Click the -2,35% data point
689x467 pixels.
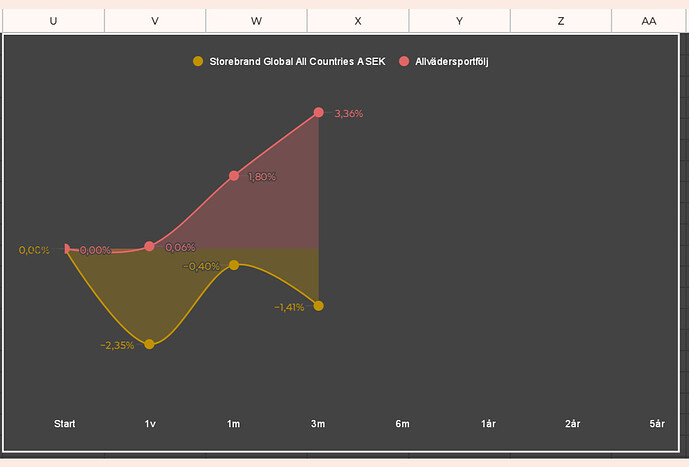(x=149, y=344)
